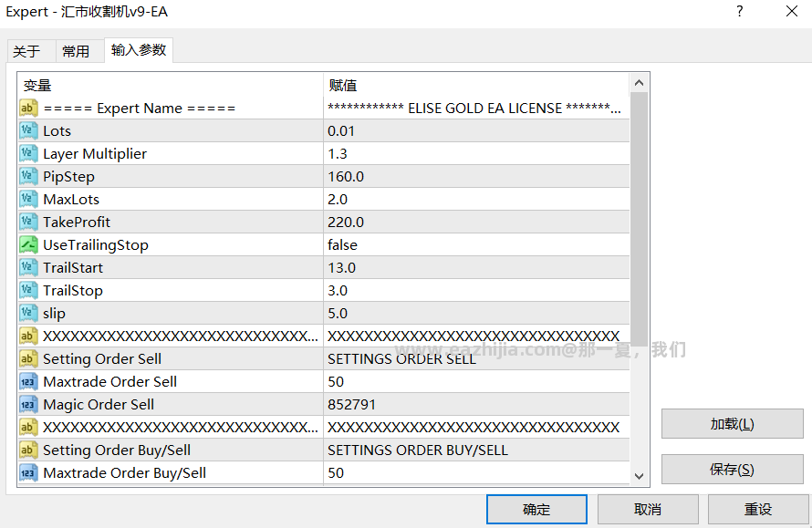
Task: Select the TakeProfit value 220.0
Action: pyautogui.click(x=346, y=223)
